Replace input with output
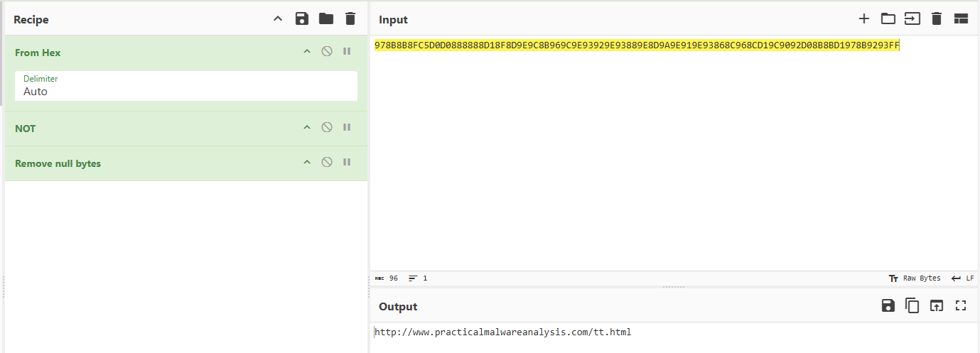Screen dimensions: 980x353 click(x=937, y=305)
